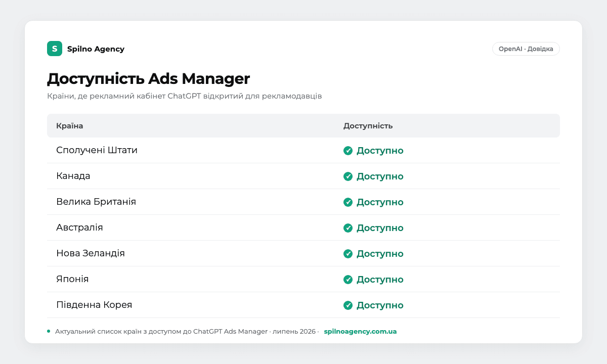Screen dimensions: 607x364
Task: Select the Південна Корея country cell
Action: coord(94,305)
